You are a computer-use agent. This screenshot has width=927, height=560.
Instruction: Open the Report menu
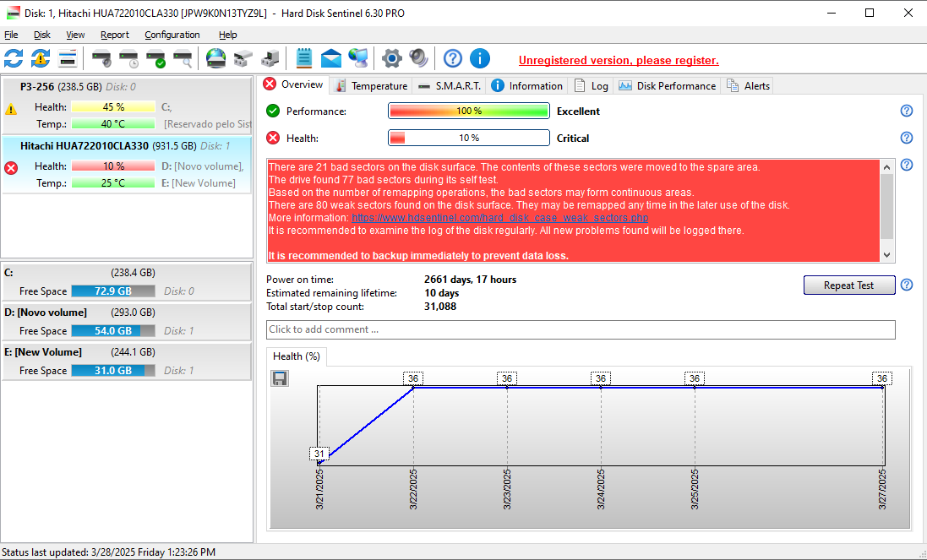click(115, 35)
